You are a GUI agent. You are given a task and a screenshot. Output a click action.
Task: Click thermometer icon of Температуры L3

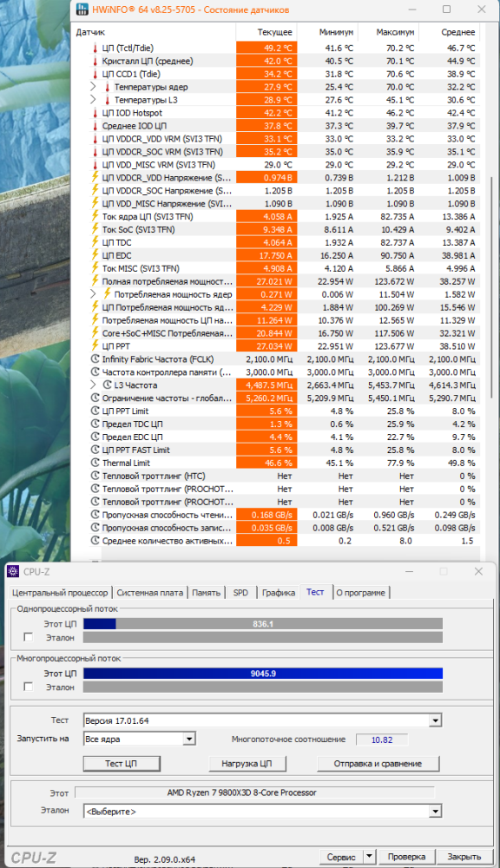click(108, 100)
